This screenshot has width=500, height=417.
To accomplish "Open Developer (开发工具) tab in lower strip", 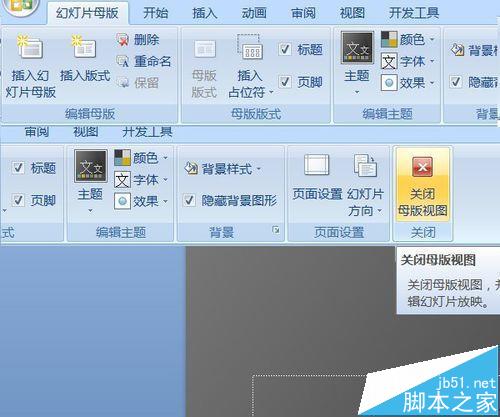I will (147, 132).
